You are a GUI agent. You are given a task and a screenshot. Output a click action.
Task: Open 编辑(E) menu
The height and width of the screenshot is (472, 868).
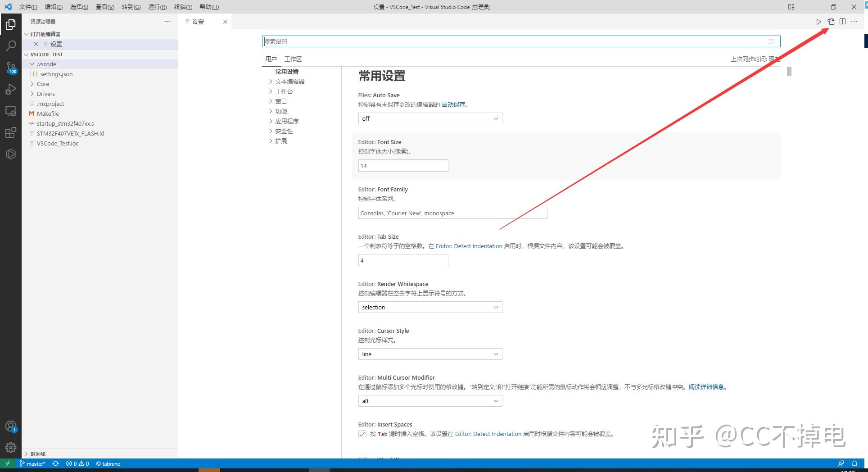point(54,7)
